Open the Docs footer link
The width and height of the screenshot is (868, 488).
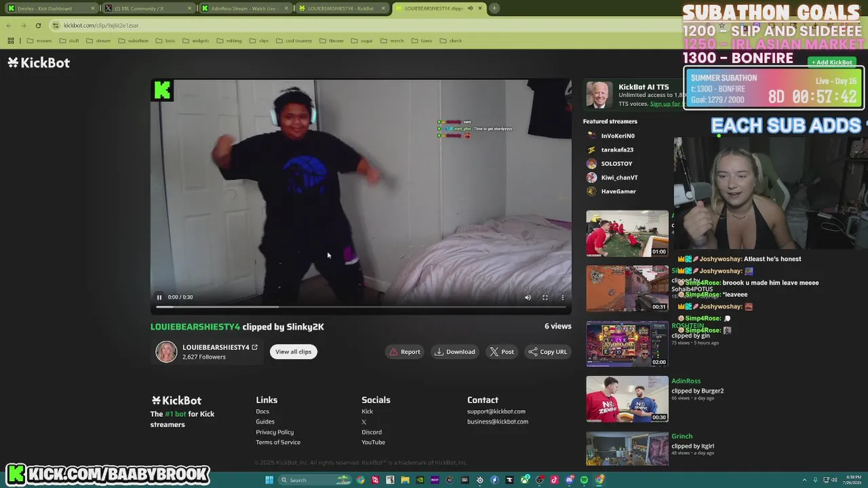pos(262,411)
